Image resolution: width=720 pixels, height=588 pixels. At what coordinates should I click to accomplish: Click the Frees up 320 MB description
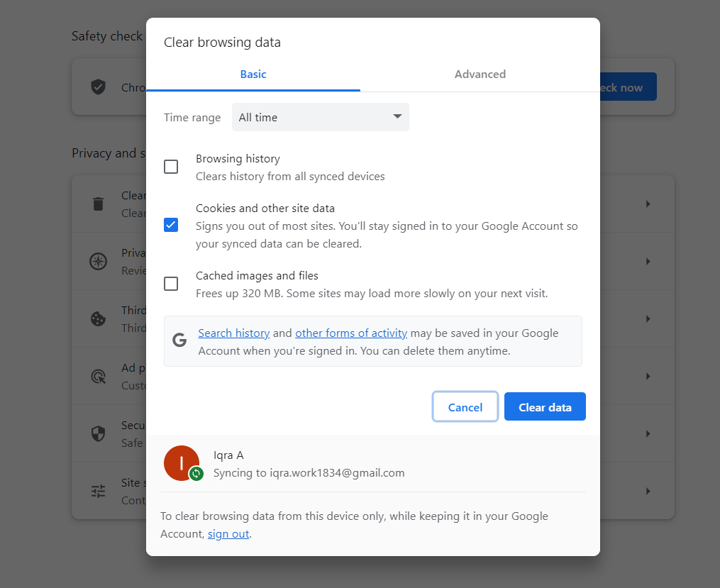pos(372,294)
